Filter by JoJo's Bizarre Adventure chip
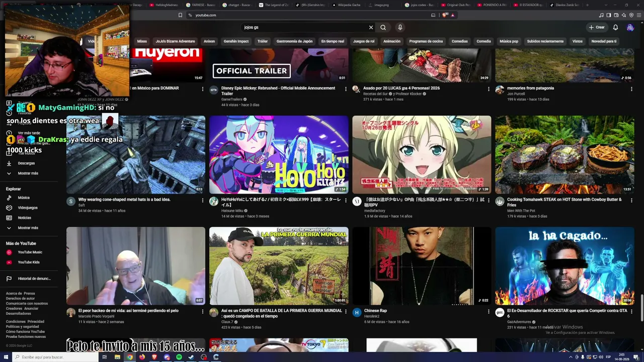 click(x=175, y=41)
